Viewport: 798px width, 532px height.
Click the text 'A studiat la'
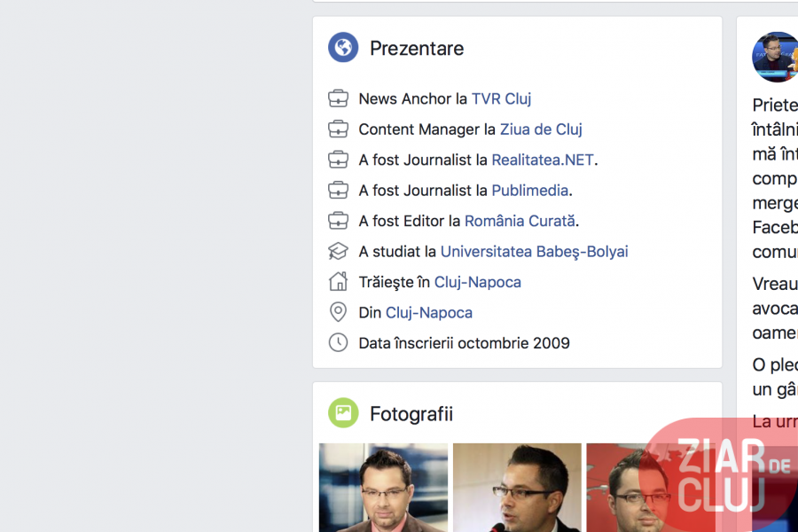pyautogui.click(x=397, y=252)
